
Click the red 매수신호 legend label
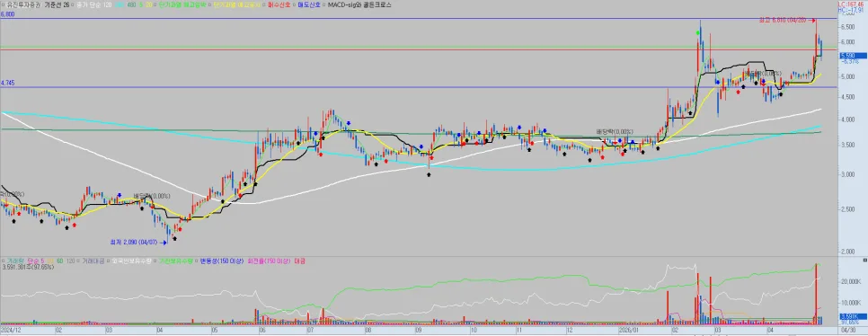click(x=279, y=4)
